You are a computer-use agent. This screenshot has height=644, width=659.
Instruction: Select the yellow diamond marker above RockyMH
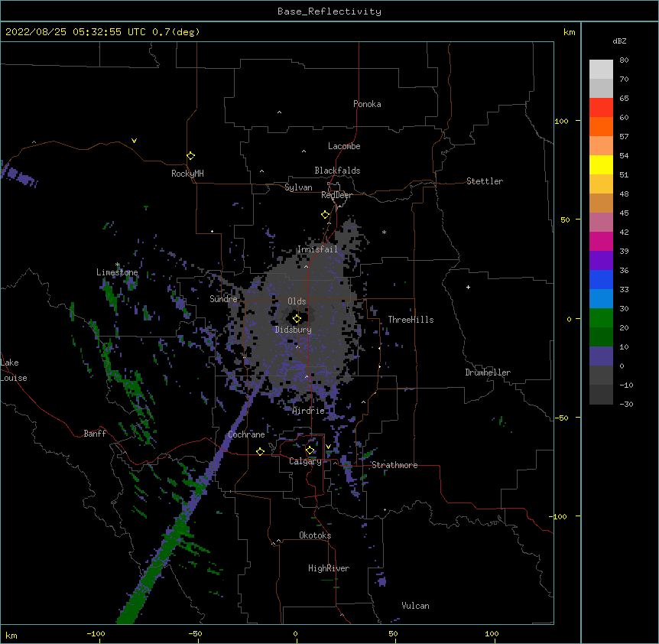coord(190,156)
